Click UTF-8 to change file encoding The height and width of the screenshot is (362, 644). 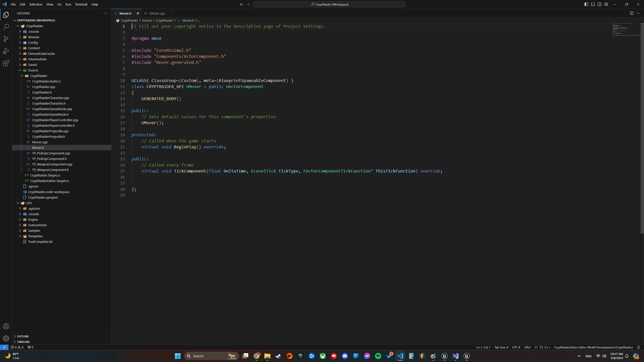click(516, 347)
